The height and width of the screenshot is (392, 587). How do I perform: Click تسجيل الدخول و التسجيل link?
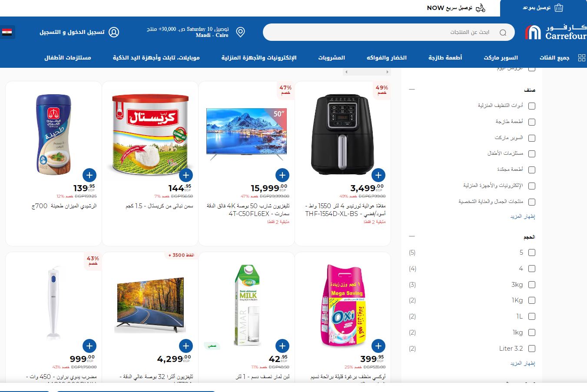point(72,32)
